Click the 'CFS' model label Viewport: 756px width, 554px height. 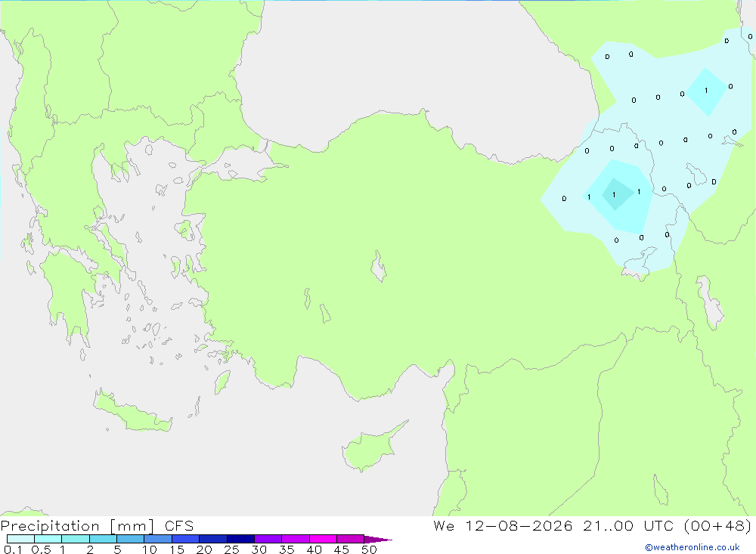pyautogui.click(x=179, y=526)
